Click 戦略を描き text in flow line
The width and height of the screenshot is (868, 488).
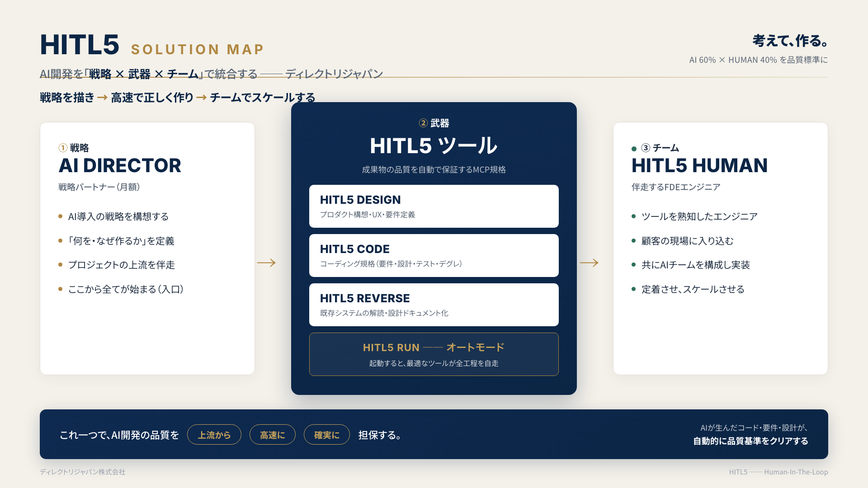67,98
